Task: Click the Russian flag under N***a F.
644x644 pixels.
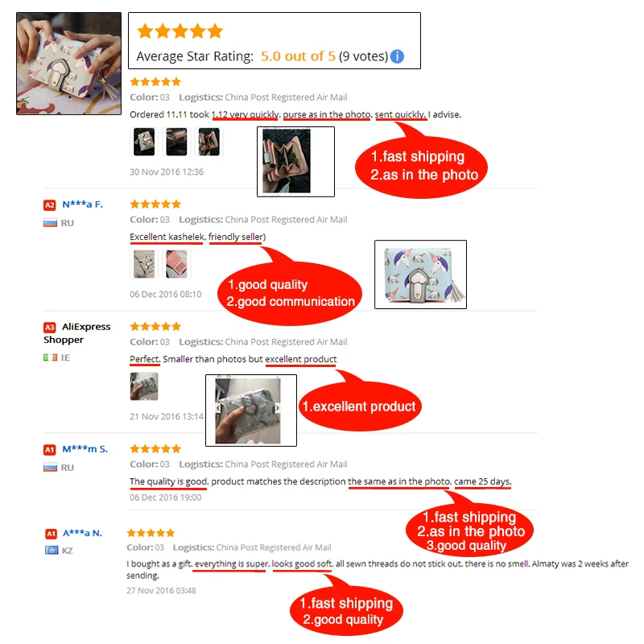Action: coord(50,223)
